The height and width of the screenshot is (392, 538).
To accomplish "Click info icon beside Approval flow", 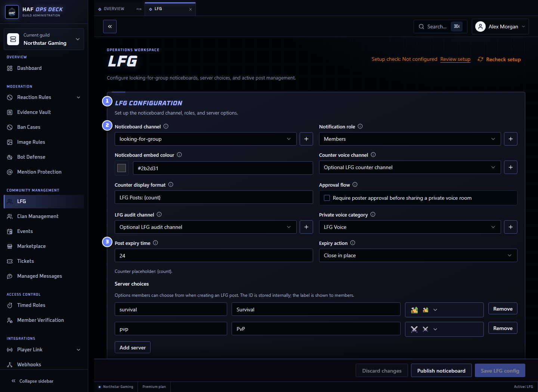I will pos(355,184).
